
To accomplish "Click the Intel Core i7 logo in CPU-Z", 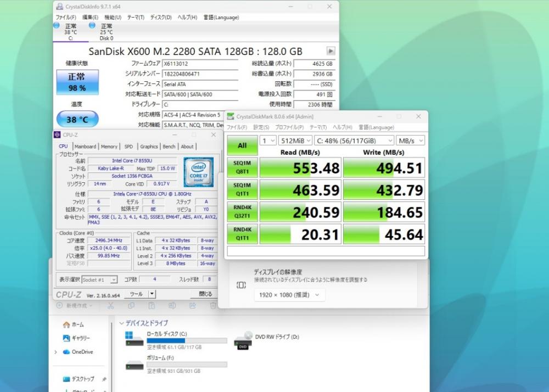I will (199, 172).
